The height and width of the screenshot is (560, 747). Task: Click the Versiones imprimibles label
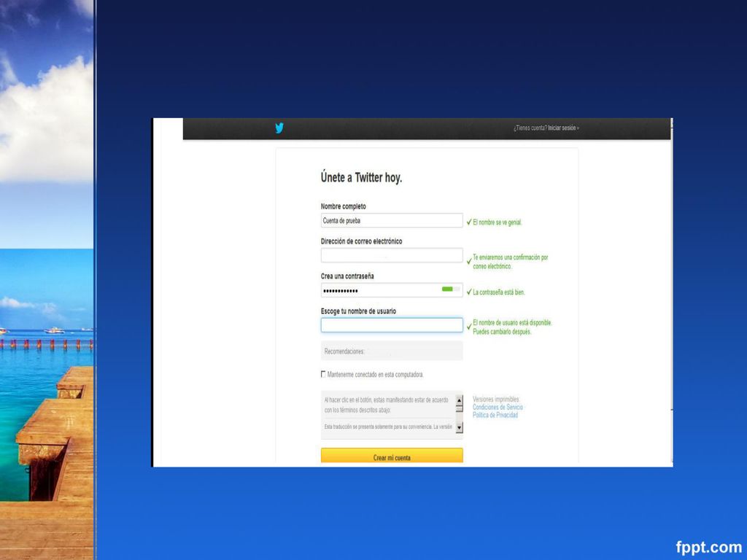coord(496,399)
